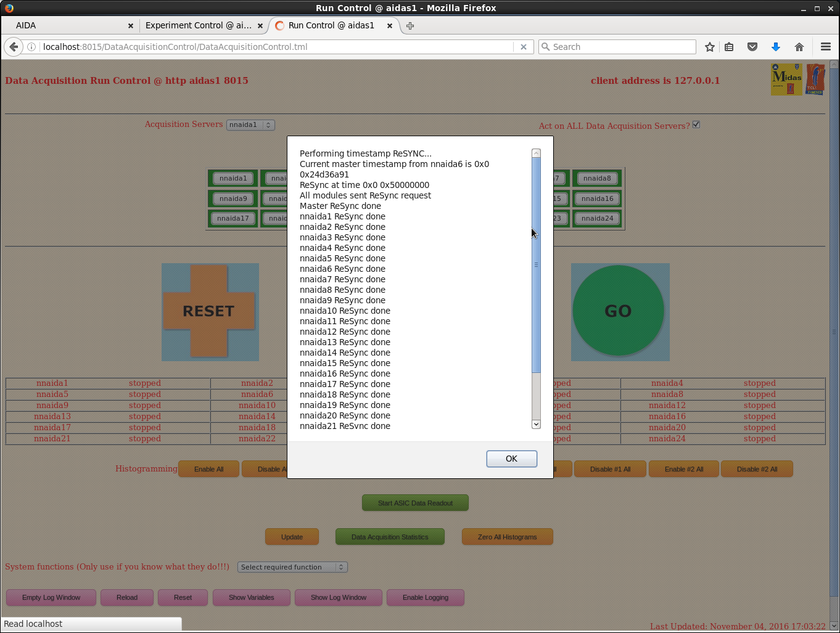Expand the Acquisition Servers nnaida1 dropdown
The height and width of the screenshot is (633, 840).
tap(250, 125)
